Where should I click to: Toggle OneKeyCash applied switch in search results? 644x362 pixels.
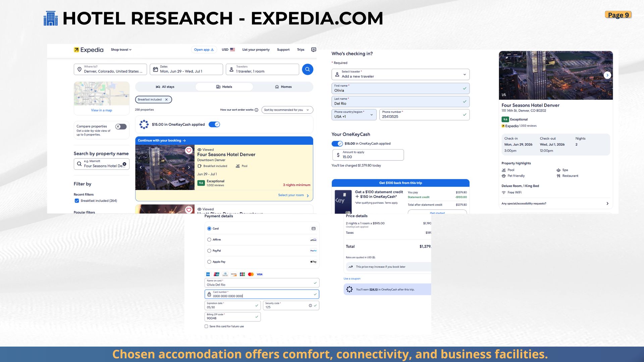click(x=214, y=124)
